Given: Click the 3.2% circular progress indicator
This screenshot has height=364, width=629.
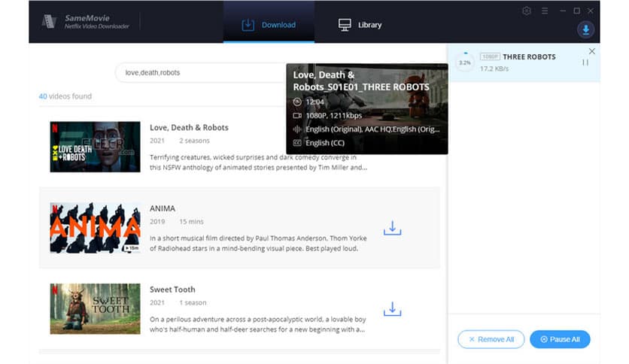Looking at the screenshot, I should [465, 62].
